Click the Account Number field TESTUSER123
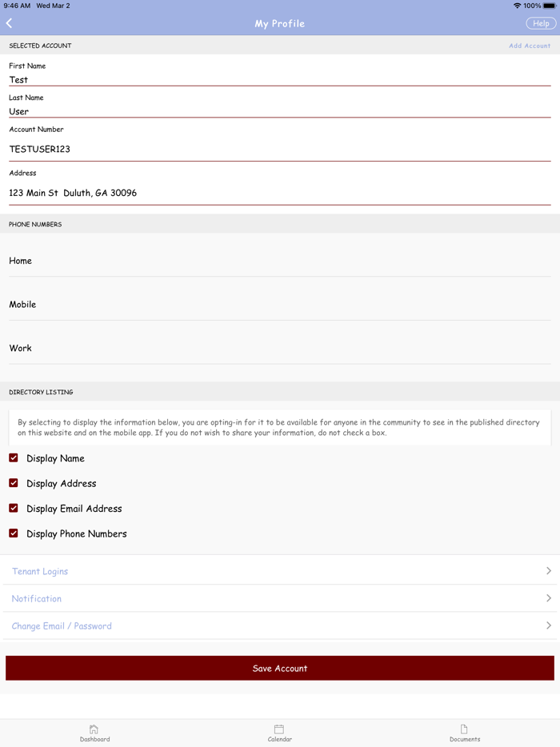Image resolution: width=560 pixels, height=747 pixels. (x=280, y=149)
